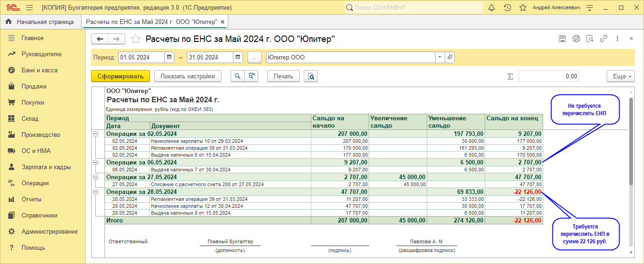Add report to favorites star
Screen dimensions: 644x264
click(135, 39)
